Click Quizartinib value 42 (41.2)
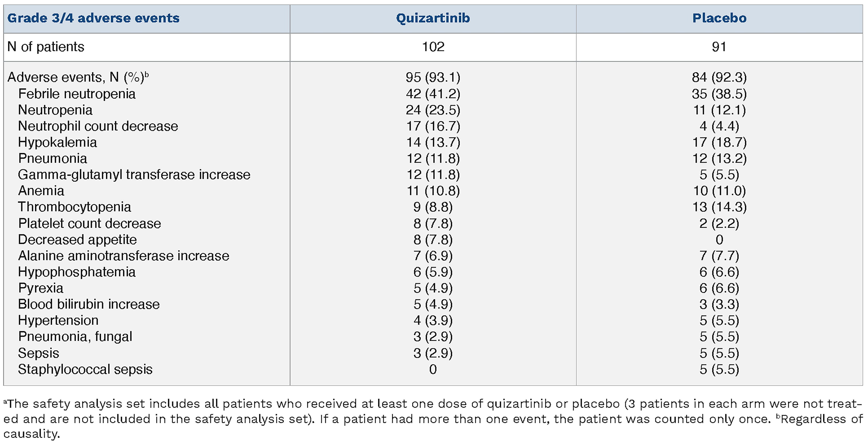This screenshot has height=445, width=868. (433, 94)
